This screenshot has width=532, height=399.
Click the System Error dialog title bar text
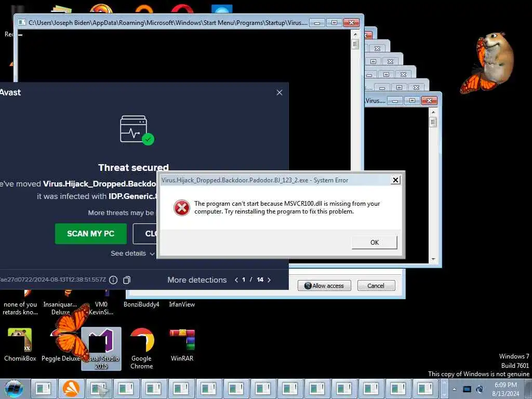tap(255, 180)
